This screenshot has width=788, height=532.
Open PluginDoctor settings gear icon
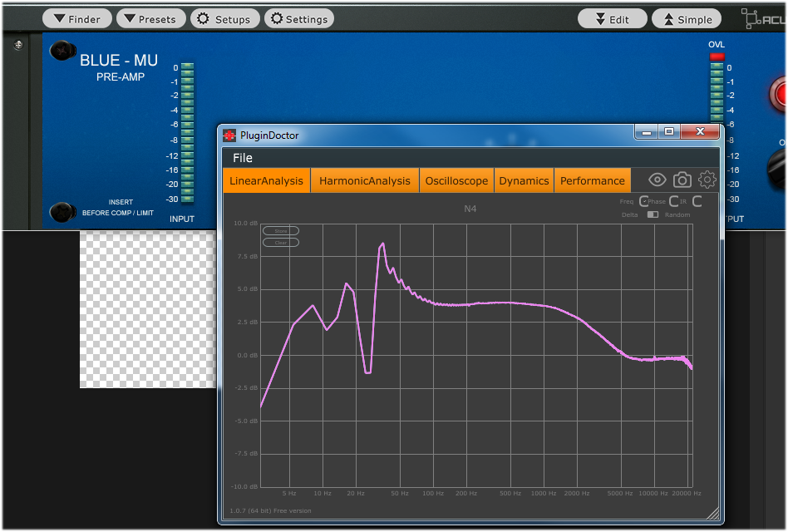click(707, 180)
